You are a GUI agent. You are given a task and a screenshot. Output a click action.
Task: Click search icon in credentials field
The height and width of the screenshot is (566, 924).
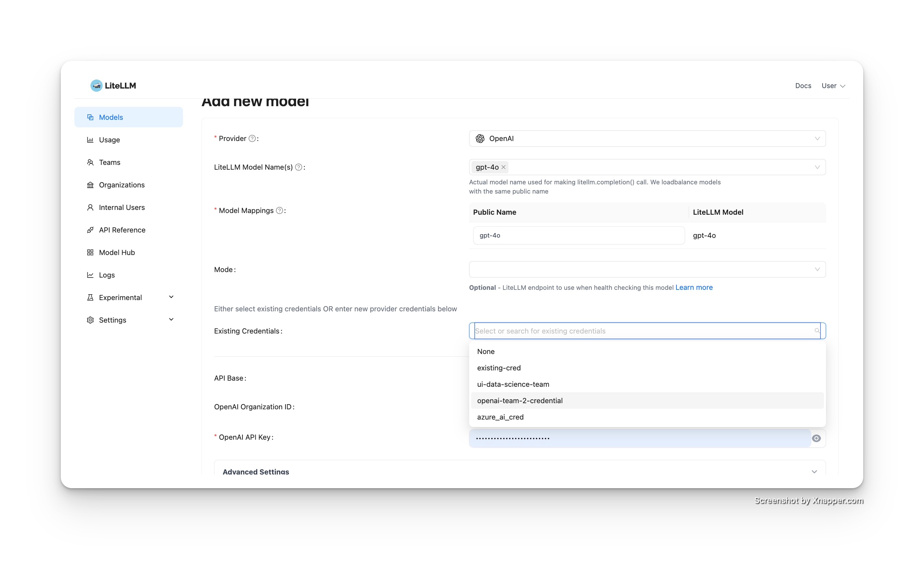pyautogui.click(x=817, y=330)
